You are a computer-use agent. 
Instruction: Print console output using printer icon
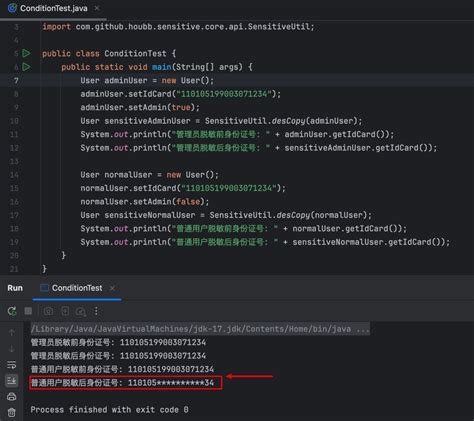[x=12, y=396]
